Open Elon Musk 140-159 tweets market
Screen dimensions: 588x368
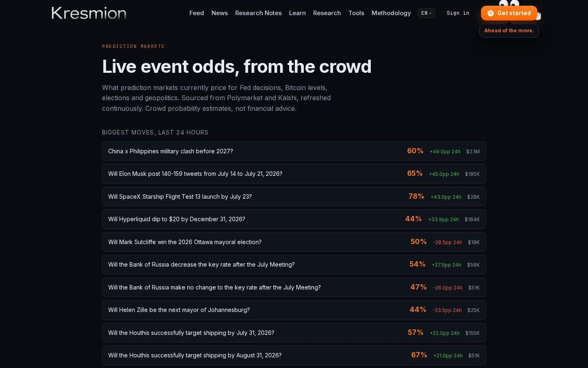pos(294,174)
